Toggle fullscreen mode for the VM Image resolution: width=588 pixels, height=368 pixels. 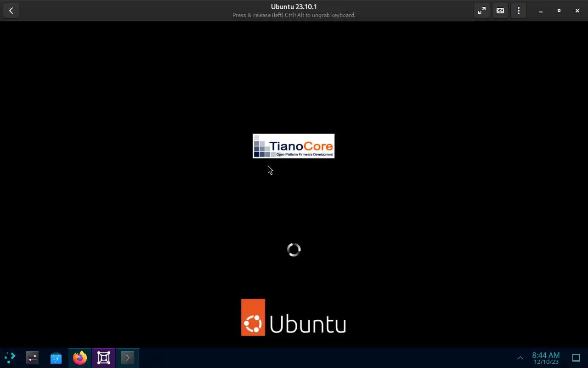(482, 11)
